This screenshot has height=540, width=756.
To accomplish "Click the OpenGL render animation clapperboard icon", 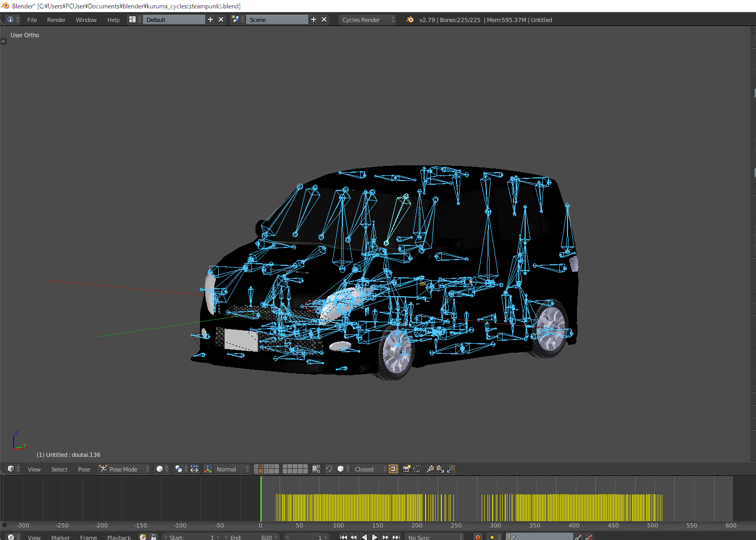I will pyautogui.click(x=417, y=469).
